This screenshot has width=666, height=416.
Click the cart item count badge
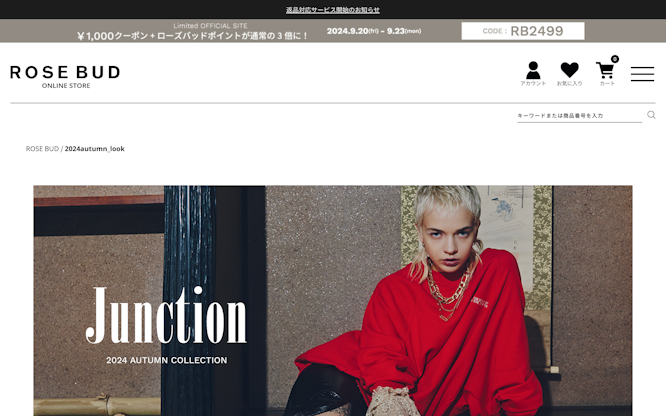[615, 59]
